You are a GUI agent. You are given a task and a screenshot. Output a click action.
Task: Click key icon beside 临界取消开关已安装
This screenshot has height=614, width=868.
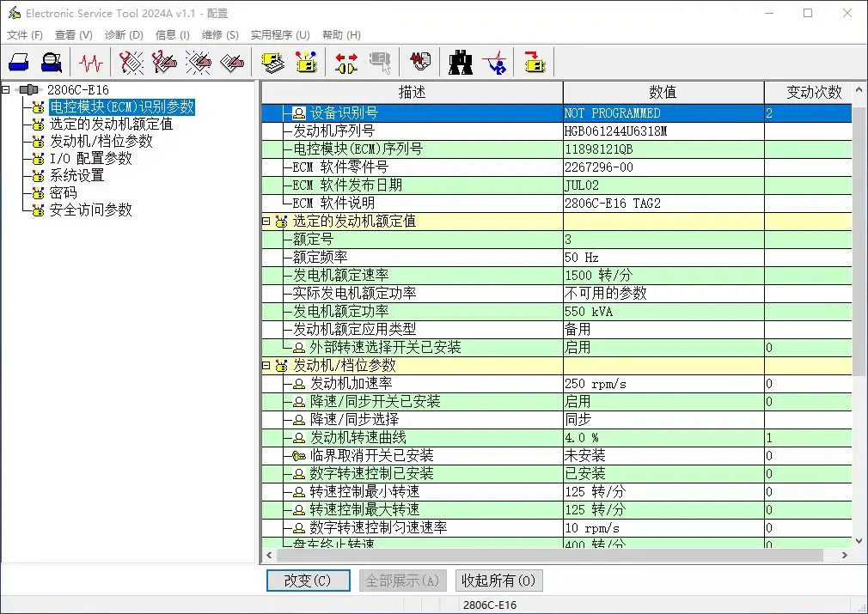pos(299,456)
